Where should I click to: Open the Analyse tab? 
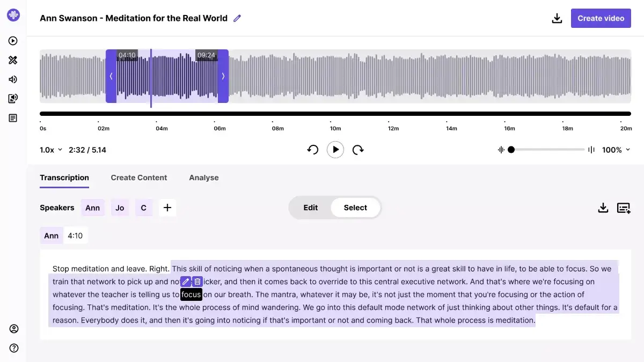(x=203, y=178)
